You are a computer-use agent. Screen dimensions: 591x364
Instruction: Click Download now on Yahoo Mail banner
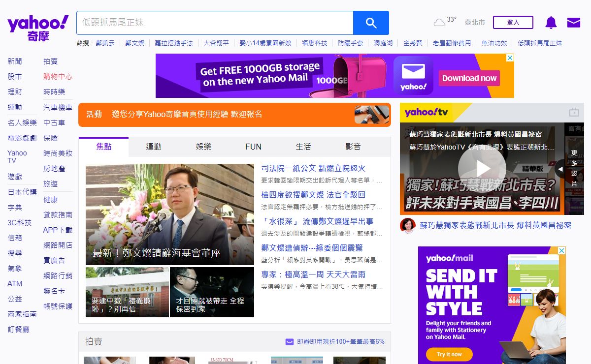click(x=469, y=78)
